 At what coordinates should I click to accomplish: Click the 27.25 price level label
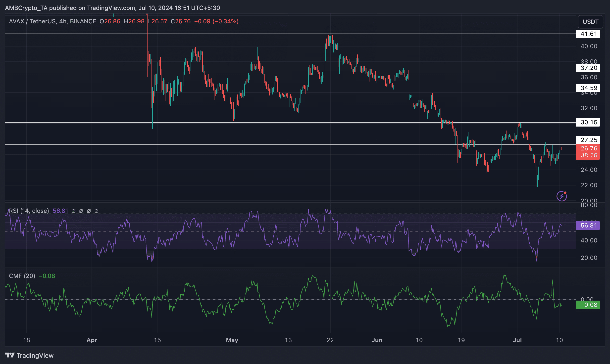(588, 140)
